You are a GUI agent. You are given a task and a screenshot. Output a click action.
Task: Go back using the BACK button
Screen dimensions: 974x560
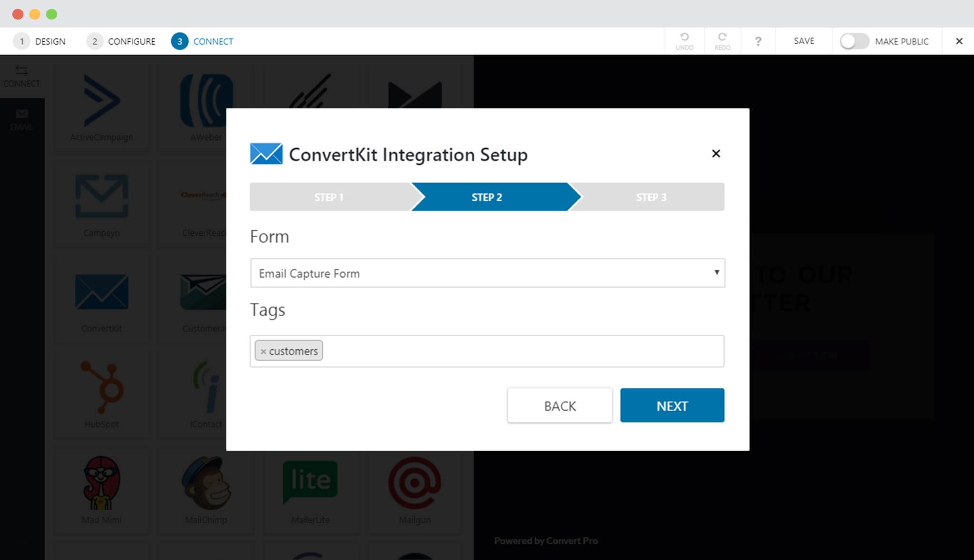coord(559,405)
